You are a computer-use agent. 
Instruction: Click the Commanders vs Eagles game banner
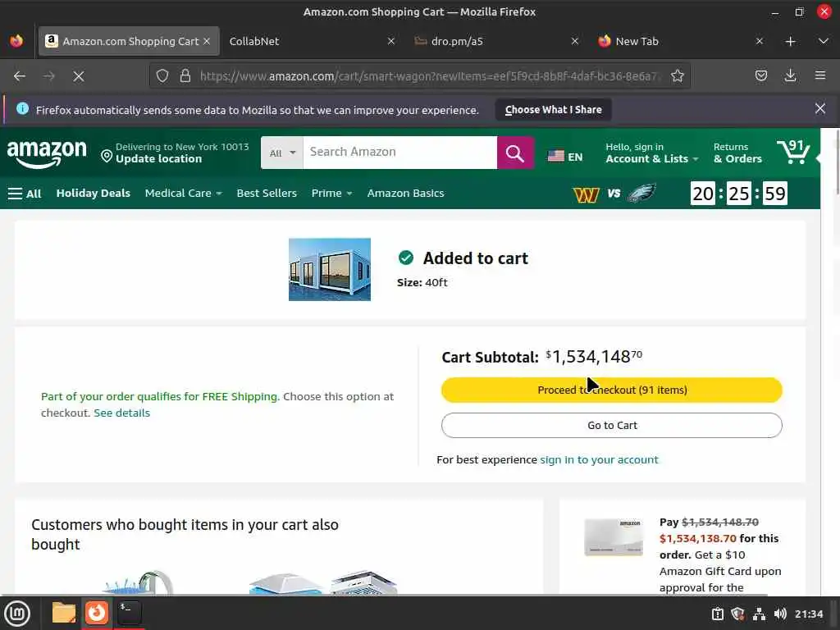614,194
